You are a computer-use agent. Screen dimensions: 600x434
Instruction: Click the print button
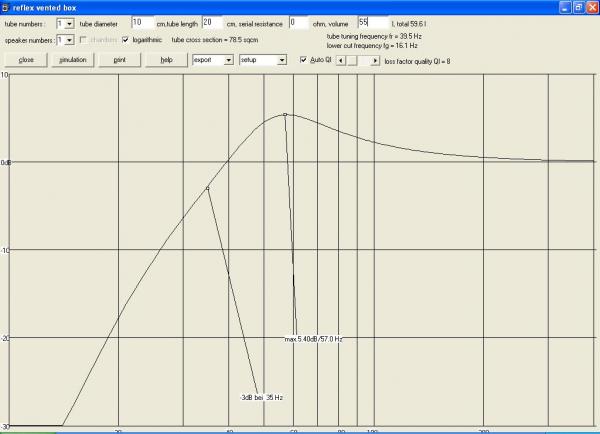pyautogui.click(x=119, y=60)
